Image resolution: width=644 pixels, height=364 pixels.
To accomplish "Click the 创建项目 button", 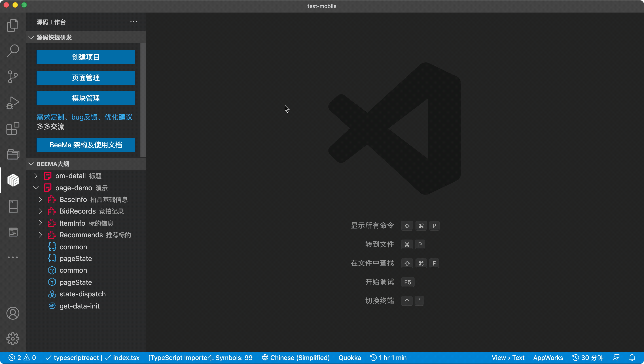I will point(86,57).
